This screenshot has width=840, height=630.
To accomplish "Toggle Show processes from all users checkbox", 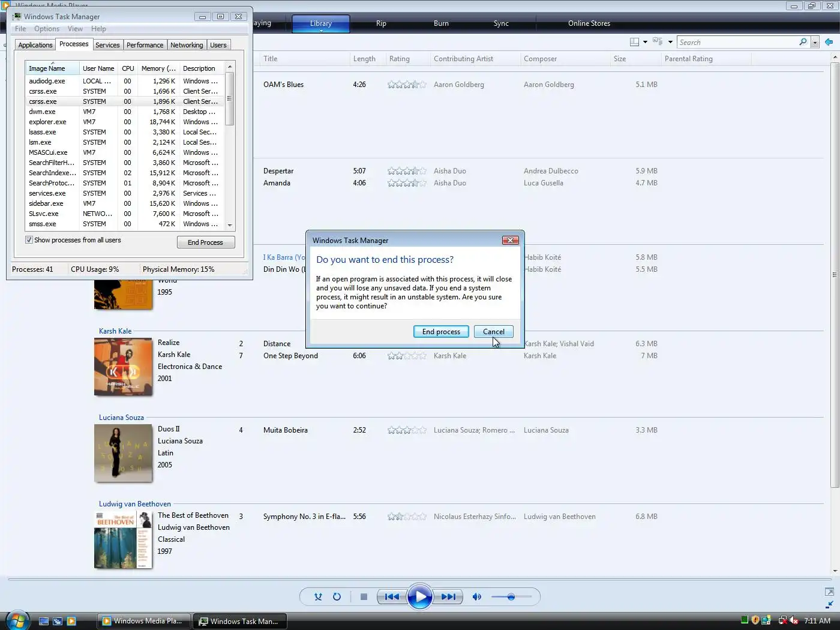I will click(29, 240).
